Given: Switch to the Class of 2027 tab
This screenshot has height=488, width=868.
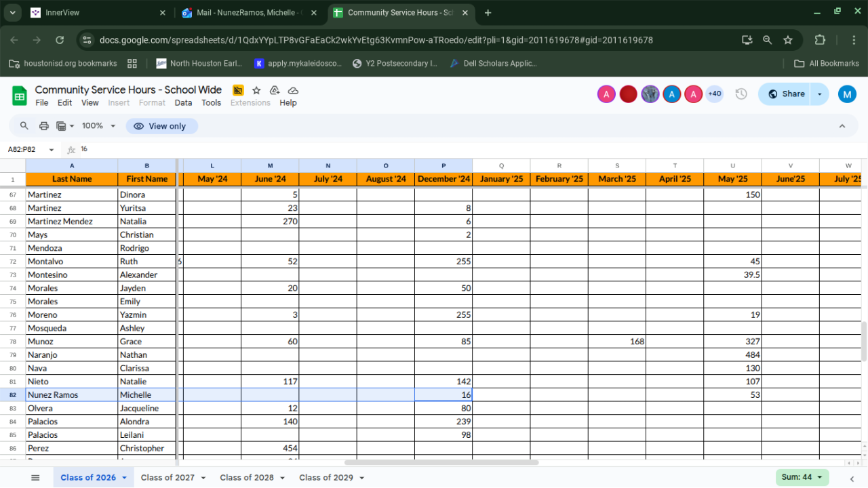Looking at the screenshot, I should point(167,478).
